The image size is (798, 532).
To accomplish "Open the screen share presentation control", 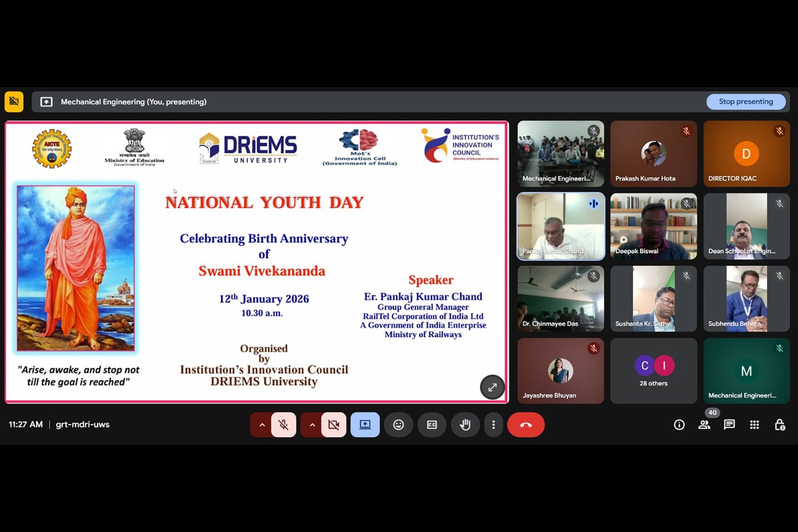I will click(365, 424).
